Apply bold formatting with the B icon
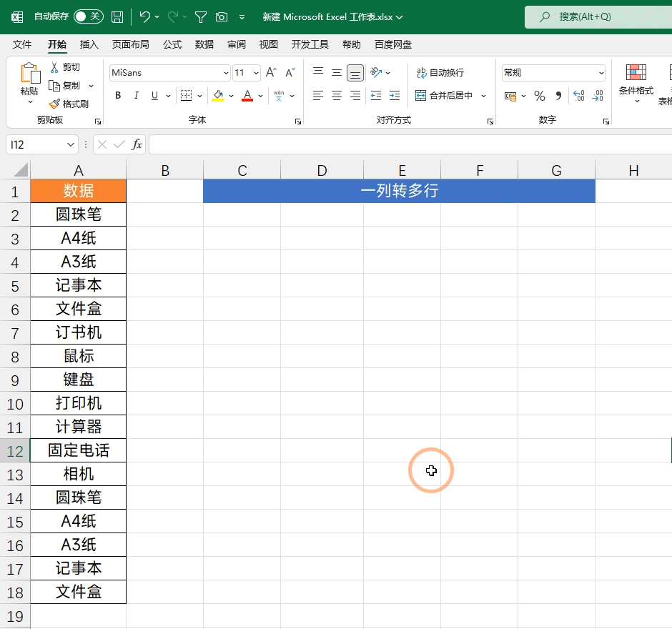672x629 pixels. 117,95
